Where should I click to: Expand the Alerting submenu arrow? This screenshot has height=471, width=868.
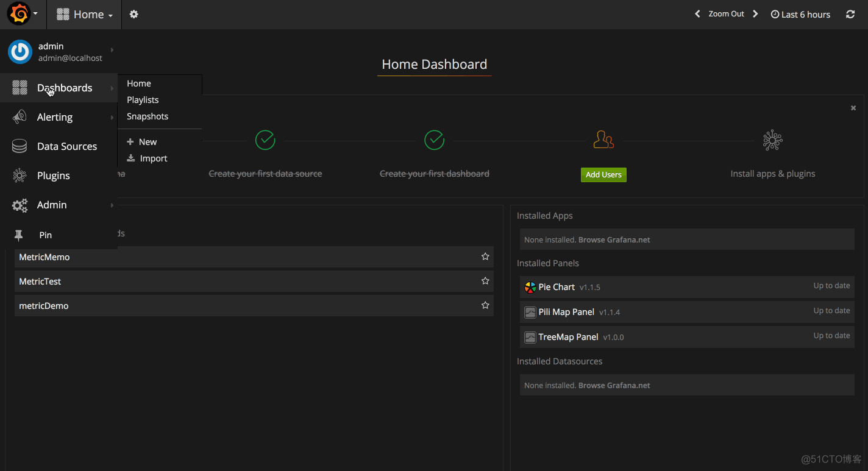112,118
